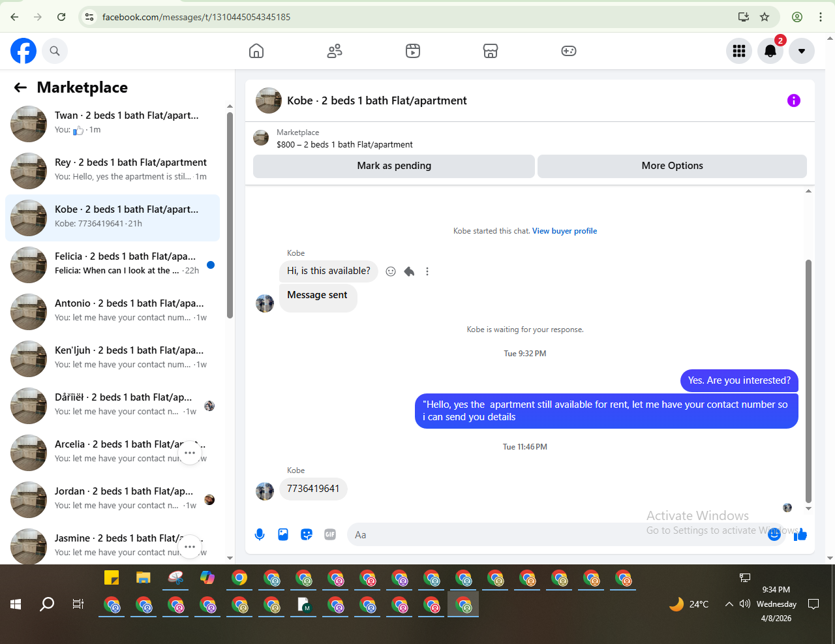Show hidden system tray icons
The image size is (835, 644).
pyautogui.click(x=729, y=604)
